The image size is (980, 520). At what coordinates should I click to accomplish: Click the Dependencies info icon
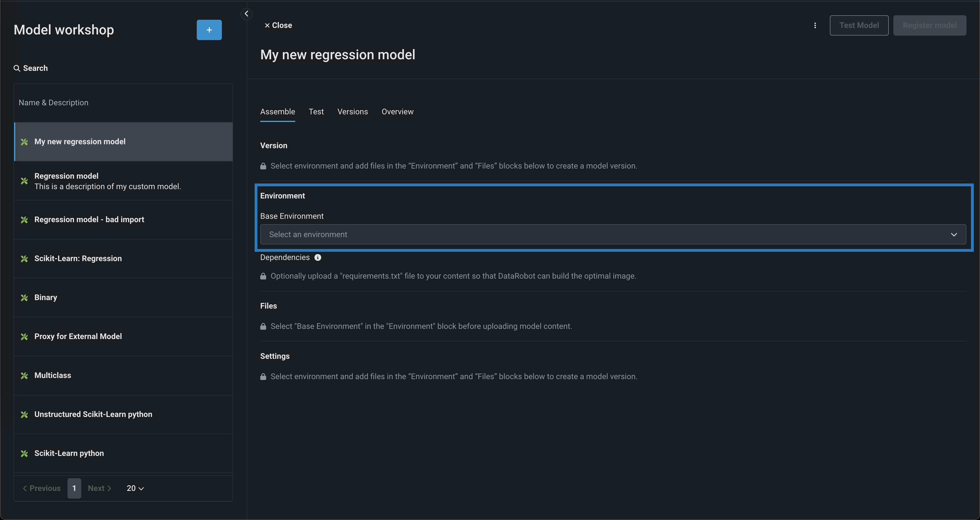tap(318, 257)
